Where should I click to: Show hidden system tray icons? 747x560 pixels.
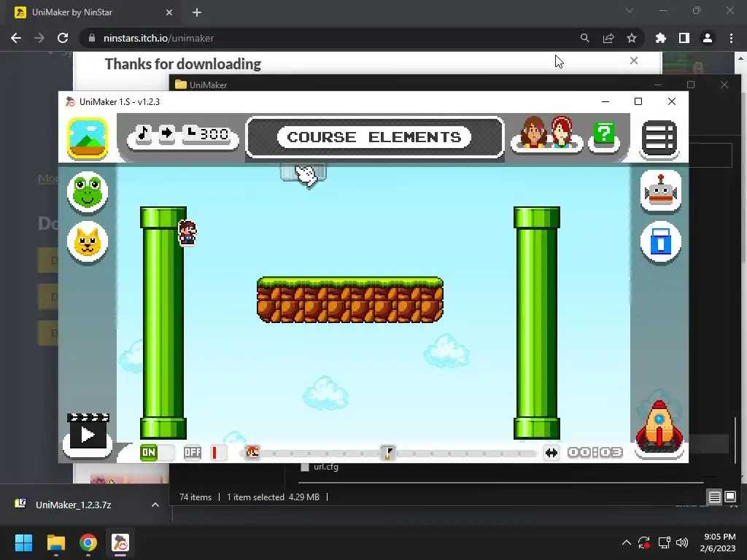click(626, 542)
